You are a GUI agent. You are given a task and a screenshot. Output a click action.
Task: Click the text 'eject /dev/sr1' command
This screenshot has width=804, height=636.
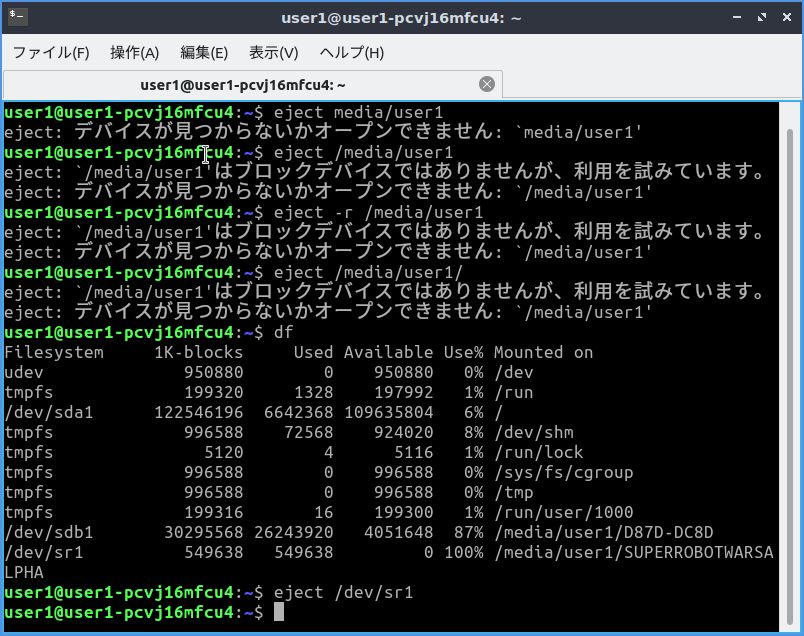[343, 592]
